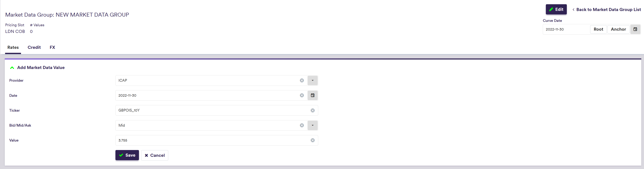Screen dimensions: 644x169
Task: Cancel adding the market data value
Action: (x=155, y=155)
